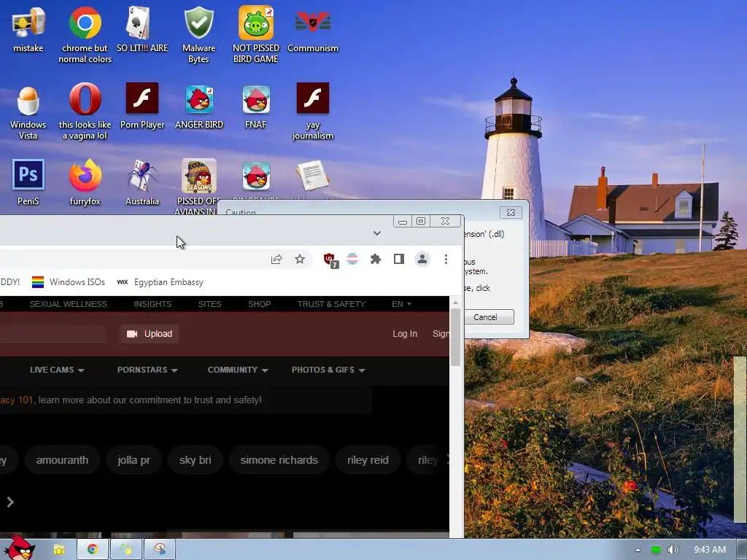Select the 'riley reid' search tag
This screenshot has width=747, height=560.
[368, 460]
